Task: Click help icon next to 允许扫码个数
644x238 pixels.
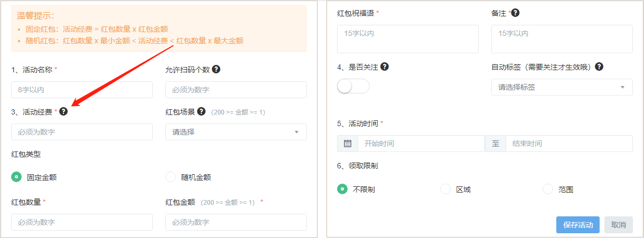Action: (x=216, y=69)
